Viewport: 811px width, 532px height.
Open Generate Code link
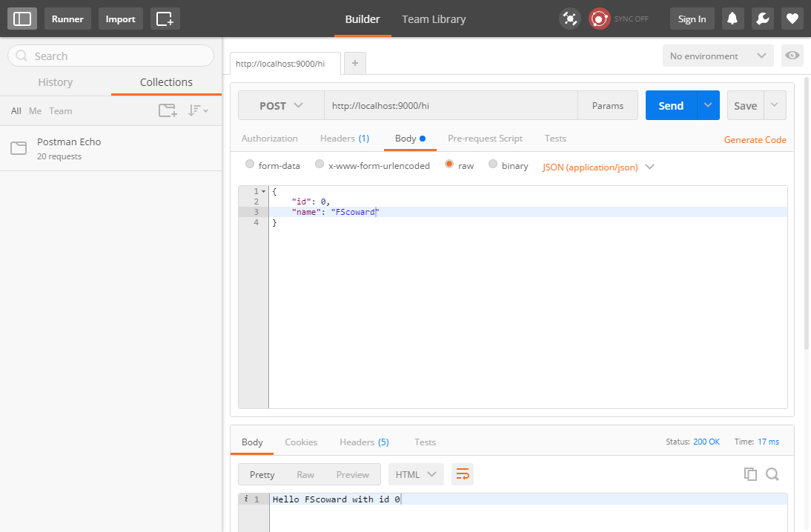[x=755, y=139]
